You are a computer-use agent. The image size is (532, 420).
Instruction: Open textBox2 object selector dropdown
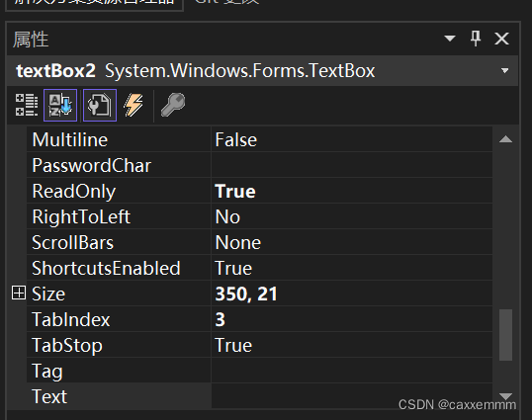[x=505, y=70]
